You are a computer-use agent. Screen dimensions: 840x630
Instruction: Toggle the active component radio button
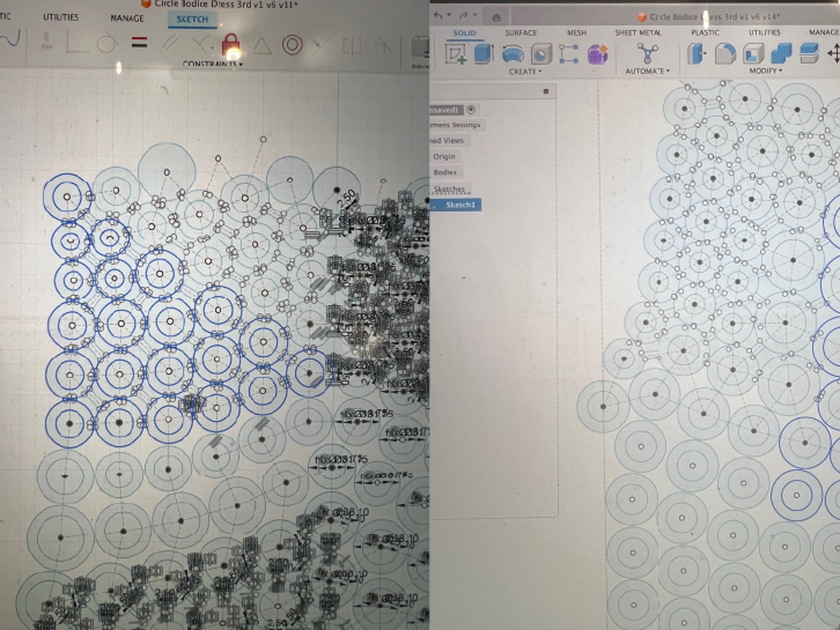coord(471,110)
